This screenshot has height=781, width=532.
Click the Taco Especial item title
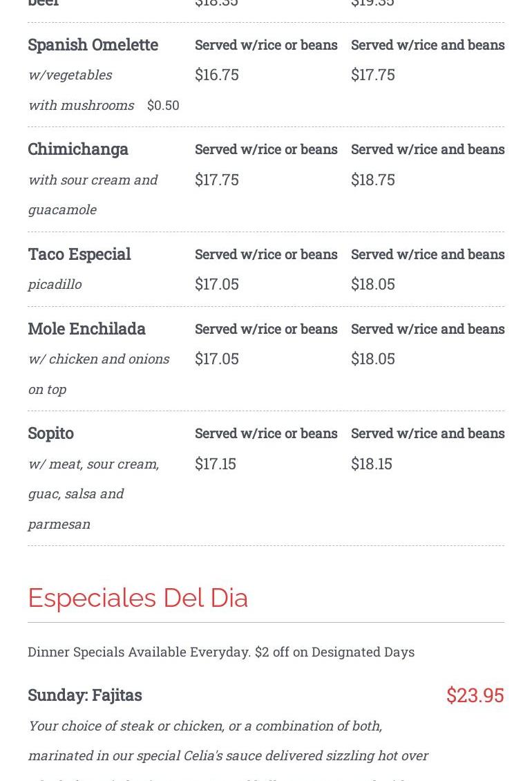tap(79, 254)
